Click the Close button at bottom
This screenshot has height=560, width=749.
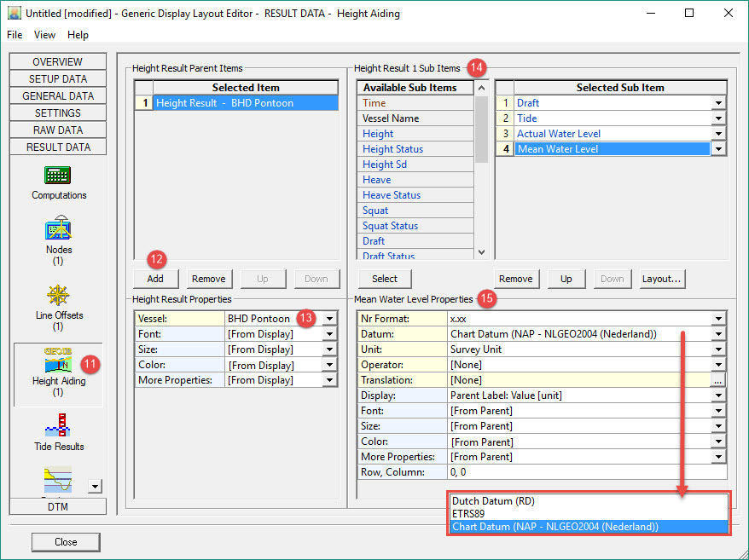[66, 542]
